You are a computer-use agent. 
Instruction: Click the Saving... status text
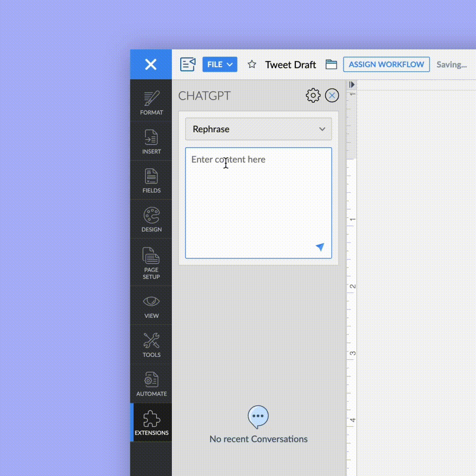(451, 65)
